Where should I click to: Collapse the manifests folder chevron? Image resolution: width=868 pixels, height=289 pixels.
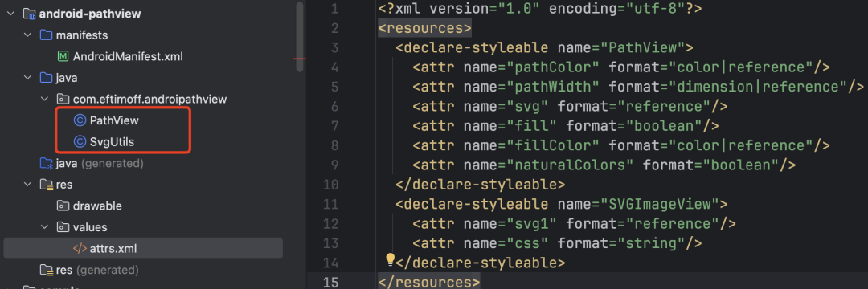tap(27, 35)
